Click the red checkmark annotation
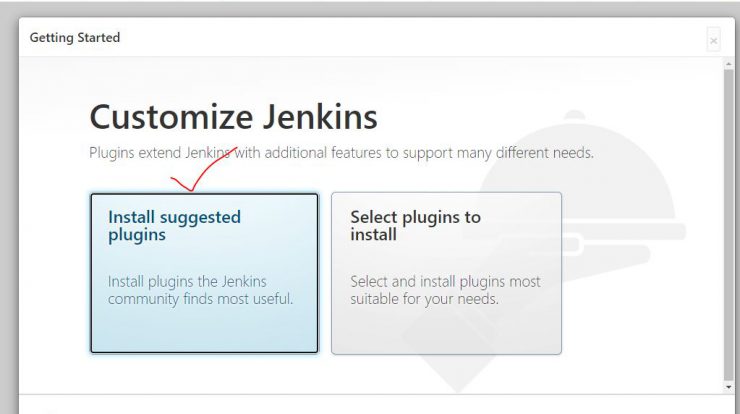Viewport: 740px width, 414px height. (203, 169)
